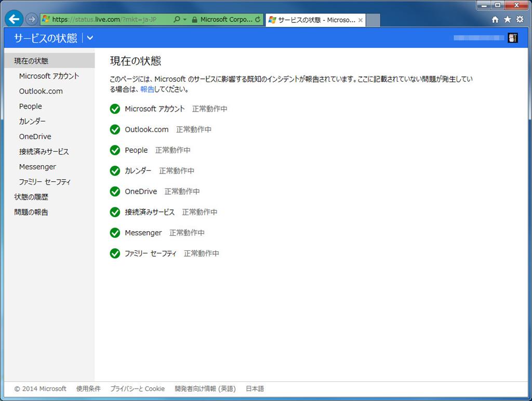The height and width of the screenshot is (401, 532).
Task: Click the Refresh page icon
Action: [258, 19]
